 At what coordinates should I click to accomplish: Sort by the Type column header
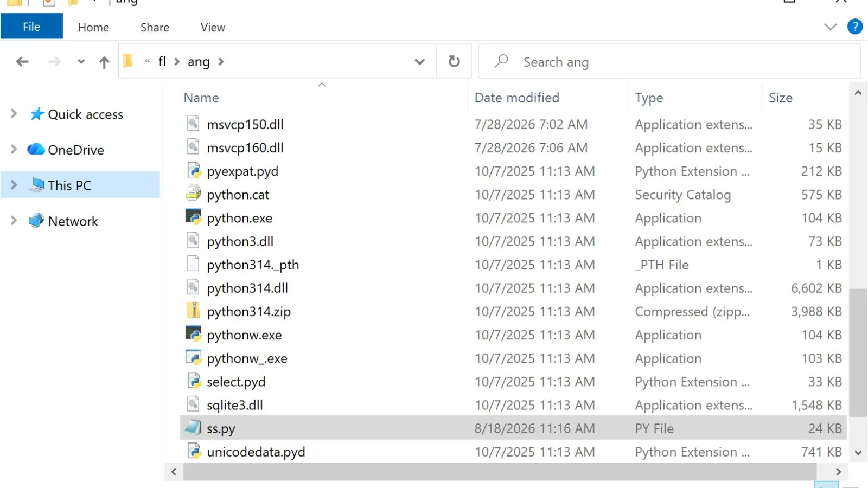(649, 98)
